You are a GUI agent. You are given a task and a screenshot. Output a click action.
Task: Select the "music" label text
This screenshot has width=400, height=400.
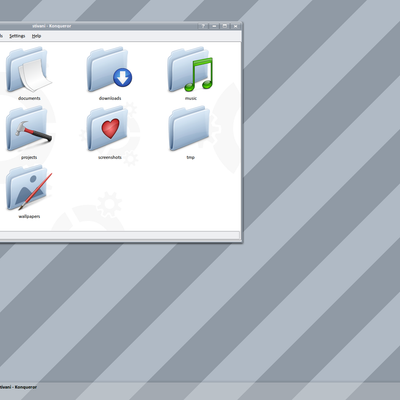pos(191,98)
